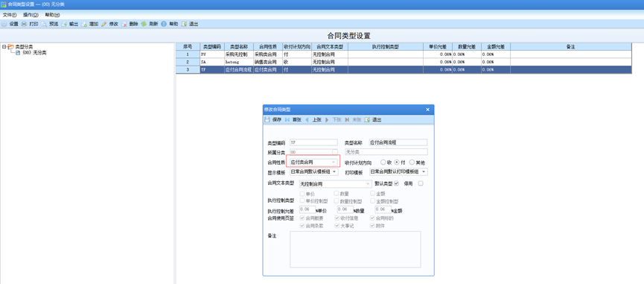Screen dimensions: 644x284
Task: Open the 打印模板 dropdown
Action: (x=424, y=171)
